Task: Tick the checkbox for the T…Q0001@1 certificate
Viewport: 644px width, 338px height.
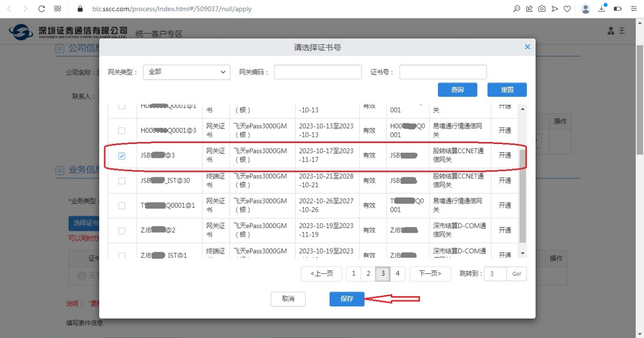Action: point(122,206)
